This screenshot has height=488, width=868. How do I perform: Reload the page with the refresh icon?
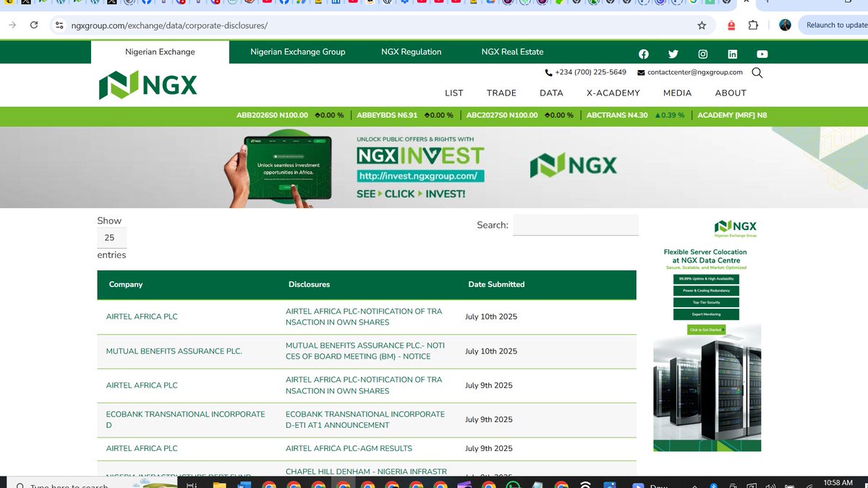pyautogui.click(x=34, y=25)
